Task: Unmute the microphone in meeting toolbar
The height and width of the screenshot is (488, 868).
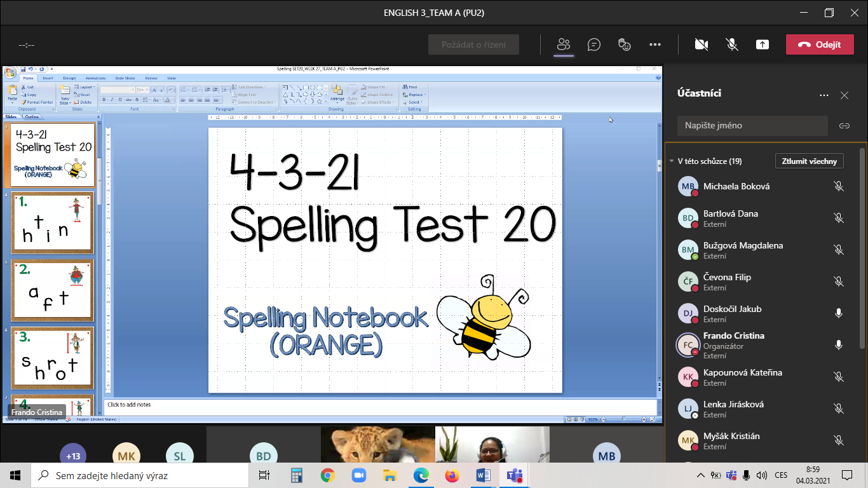Action: [x=732, y=44]
